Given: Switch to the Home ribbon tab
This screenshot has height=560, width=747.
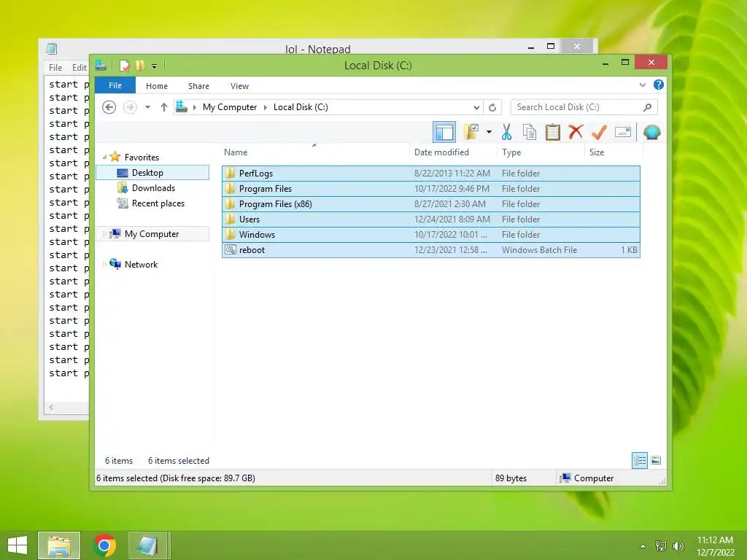Looking at the screenshot, I should coord(157,86).
